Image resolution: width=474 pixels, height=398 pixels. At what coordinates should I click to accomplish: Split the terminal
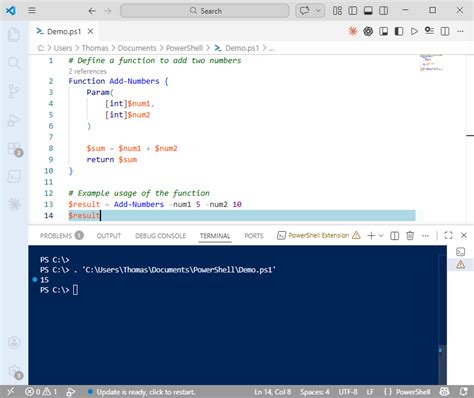(395, 236)
